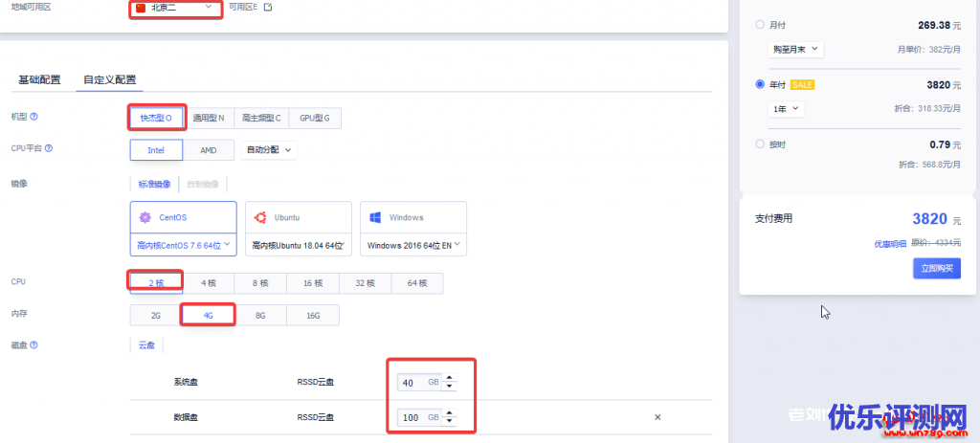Screen dimensions: 980x443
Task: Select the 高主频型 C machine type
Action: (261, 118)
